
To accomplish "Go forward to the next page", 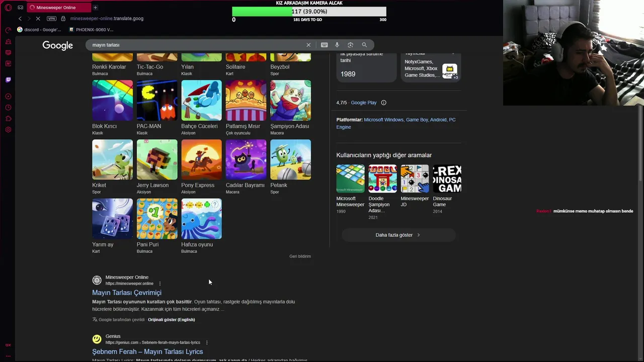I will coord(29,19).
